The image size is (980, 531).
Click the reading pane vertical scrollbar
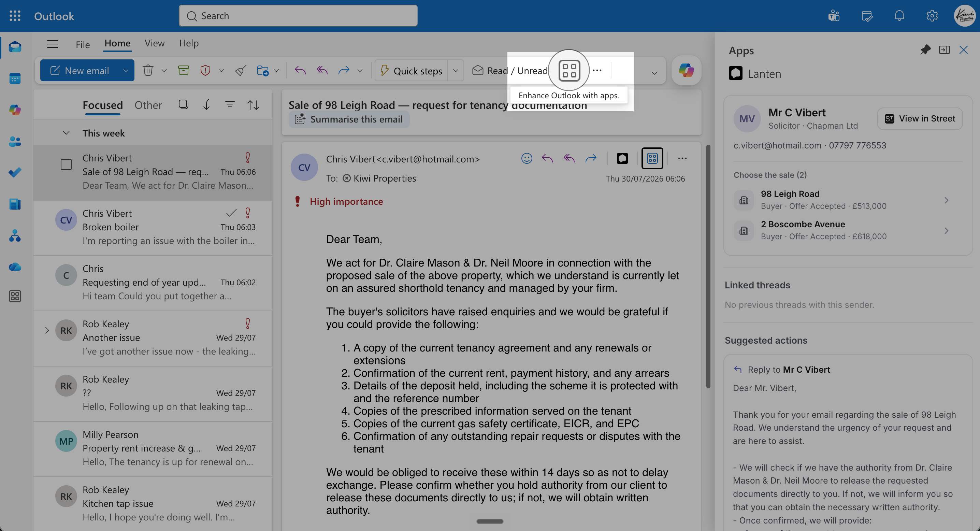coord(708,266)
